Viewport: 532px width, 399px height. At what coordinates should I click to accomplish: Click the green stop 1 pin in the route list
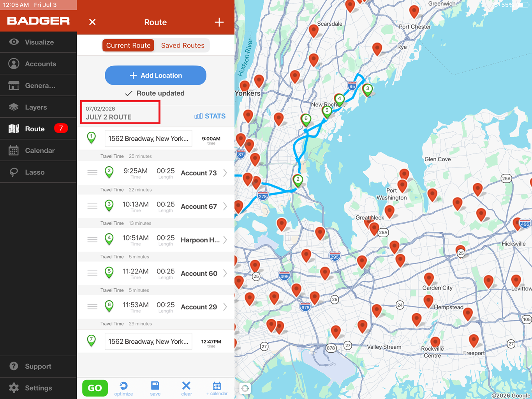[92, 138]
